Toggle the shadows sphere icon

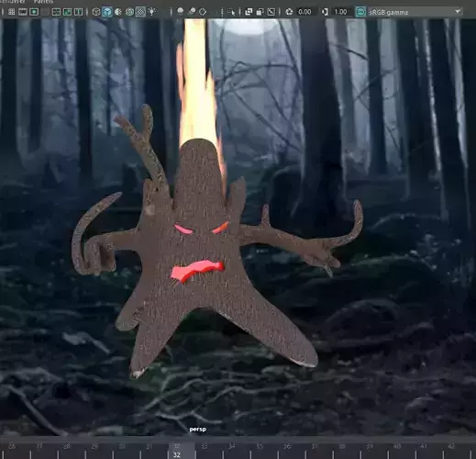[x=181, y=12]
